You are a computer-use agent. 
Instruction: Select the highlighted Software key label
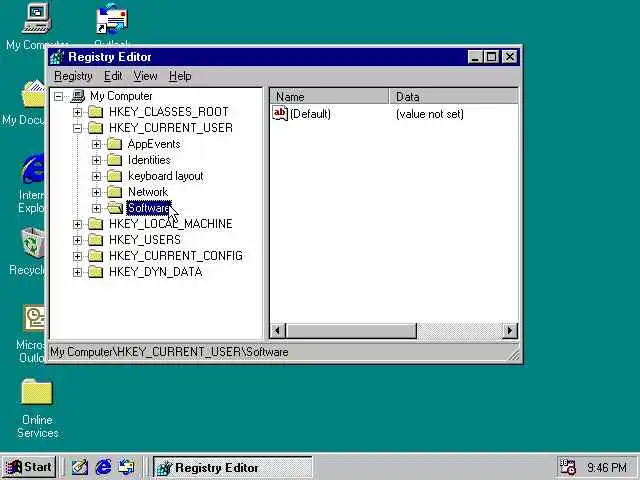click(149, 208)
